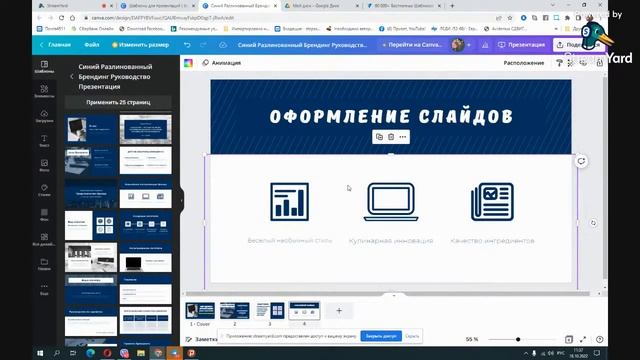640x360 pixels.
Task: Click Главная to go back home
Action: tap(55, 45)
